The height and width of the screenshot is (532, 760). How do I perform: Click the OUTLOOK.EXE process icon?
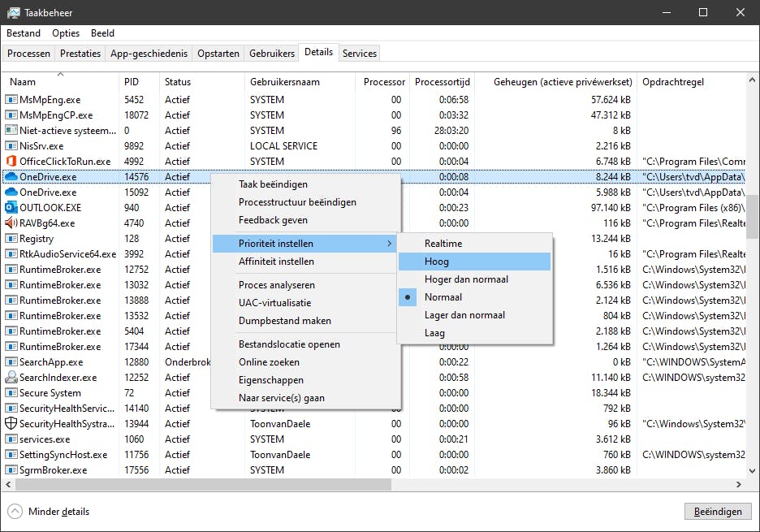pos(11,208)
